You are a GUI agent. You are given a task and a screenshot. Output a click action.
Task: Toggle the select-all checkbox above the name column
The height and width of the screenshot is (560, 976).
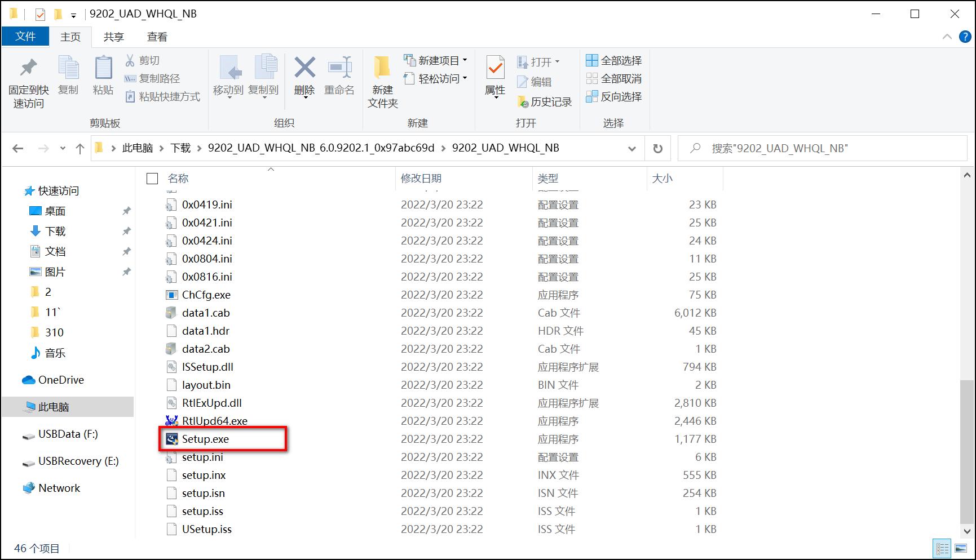coord(152,178)
